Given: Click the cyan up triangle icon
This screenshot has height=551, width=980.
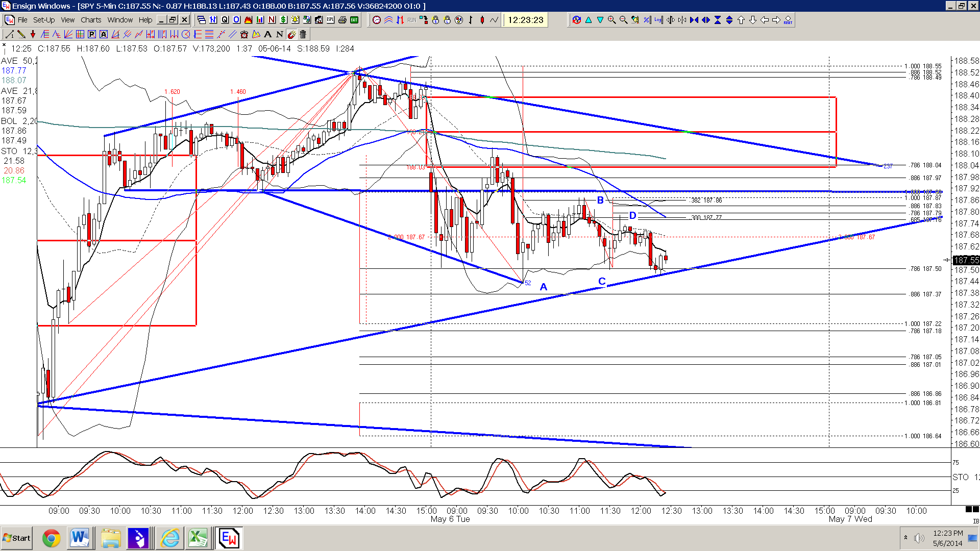Looking at the screenshot, I should pyautogui.click(x=589, y=20).
